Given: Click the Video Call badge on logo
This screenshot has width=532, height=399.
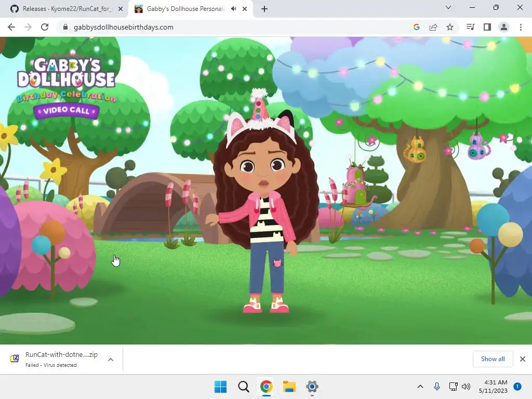Looking at the screenshot, I should pyautogui.click(x=66, y=111).
